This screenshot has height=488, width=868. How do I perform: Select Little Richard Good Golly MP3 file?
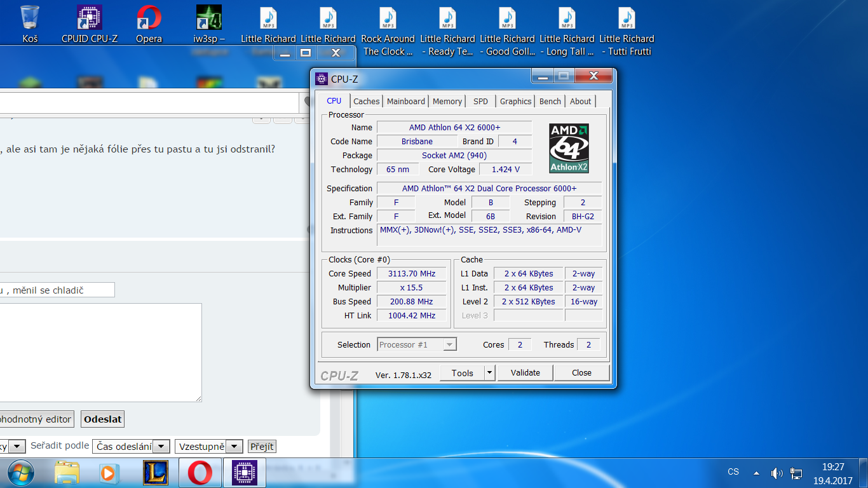click(508, 30)
